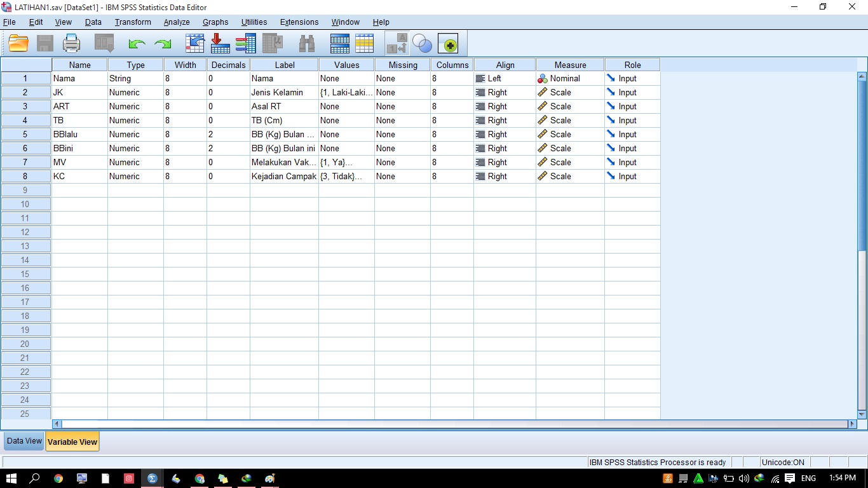Open the File menu

point(10,22)
